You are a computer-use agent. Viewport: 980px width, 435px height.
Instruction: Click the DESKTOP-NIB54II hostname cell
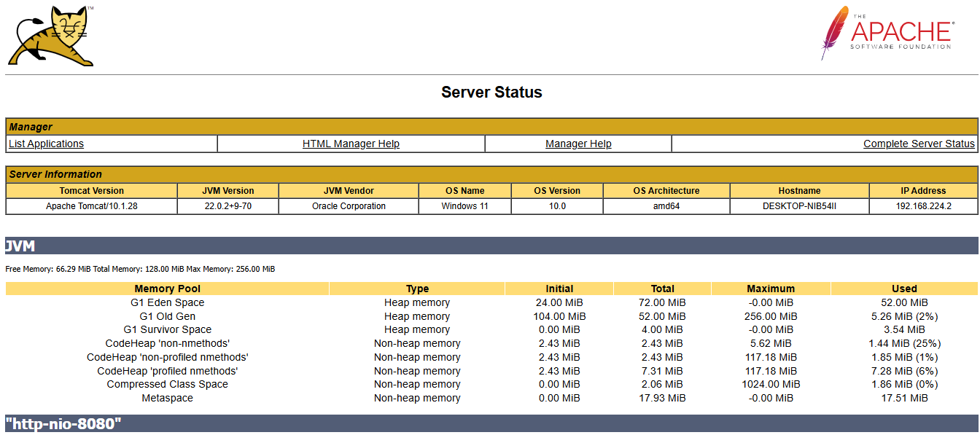coord(799,206)
